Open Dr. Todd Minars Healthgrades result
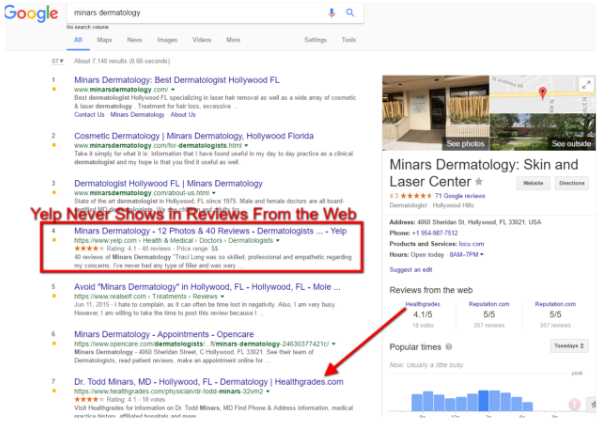Viewport: 613px width, 423px height. point(209,382)
